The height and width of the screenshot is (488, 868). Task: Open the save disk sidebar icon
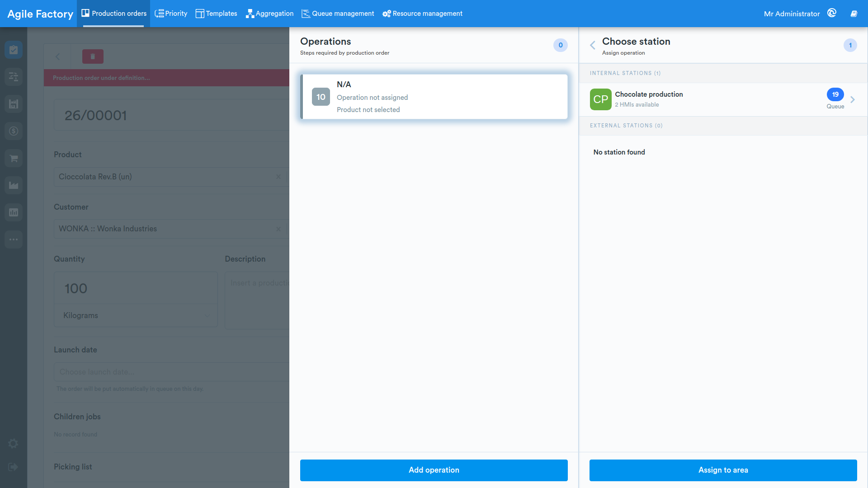(x=14, y=104)
